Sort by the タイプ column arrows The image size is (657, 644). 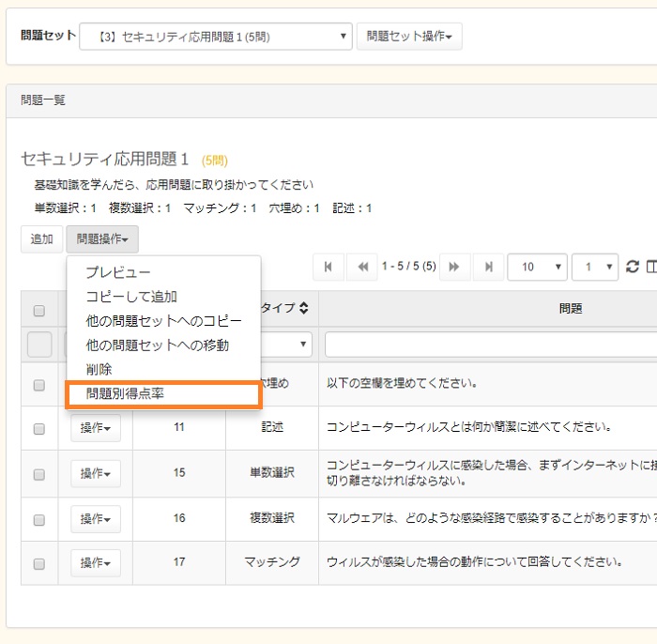pyautogui.click(x=303, y=308)
